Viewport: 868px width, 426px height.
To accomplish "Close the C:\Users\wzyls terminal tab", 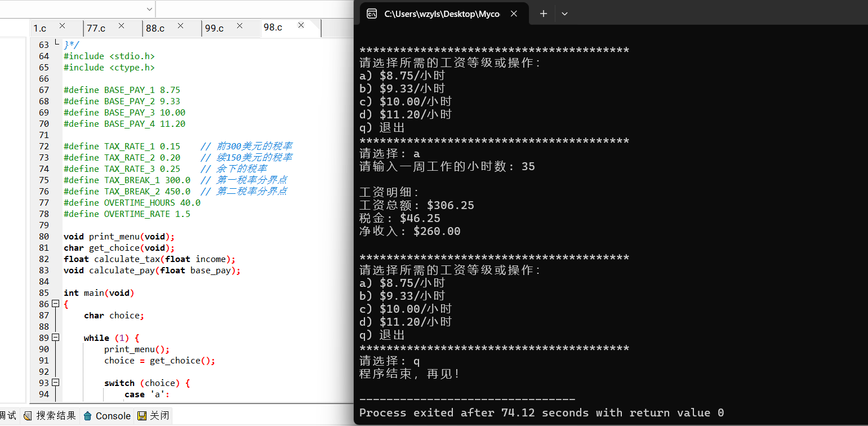I will click(x=514, y=14).
